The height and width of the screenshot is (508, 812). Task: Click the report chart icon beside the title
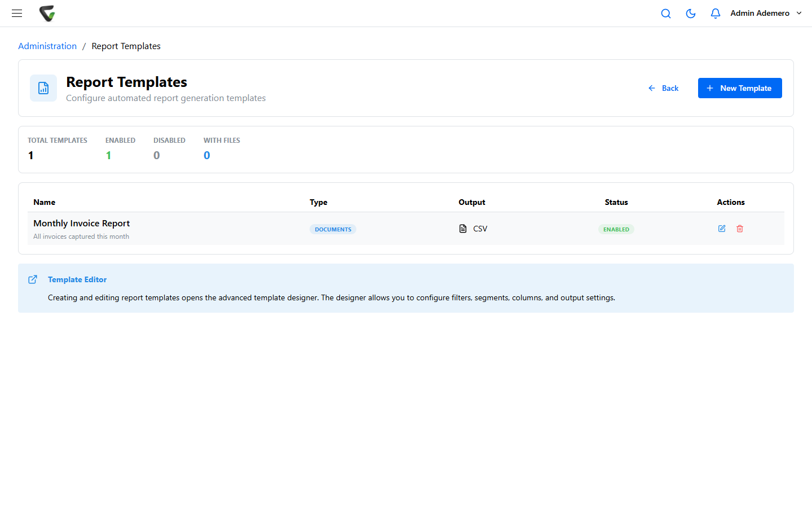click(43, 88)
